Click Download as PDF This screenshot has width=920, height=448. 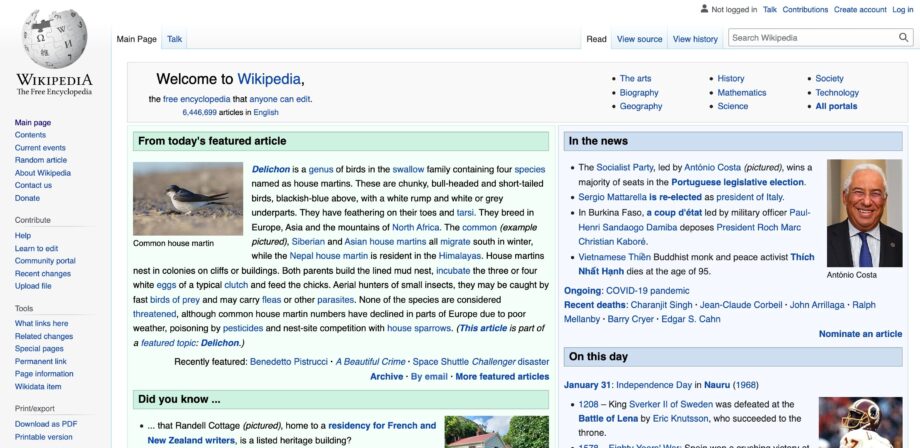click(46, 425)
